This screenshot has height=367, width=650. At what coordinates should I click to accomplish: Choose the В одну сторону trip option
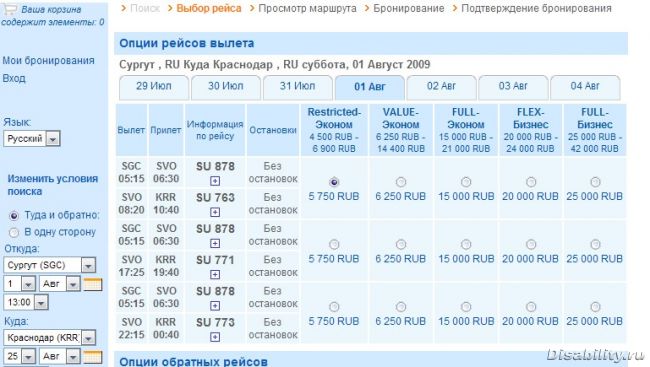pos(14,232)
